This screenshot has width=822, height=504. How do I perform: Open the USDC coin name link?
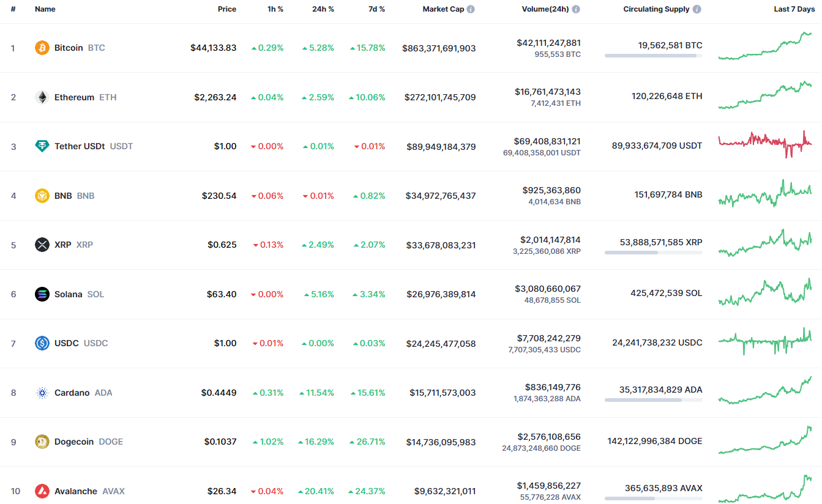(66, 343)
